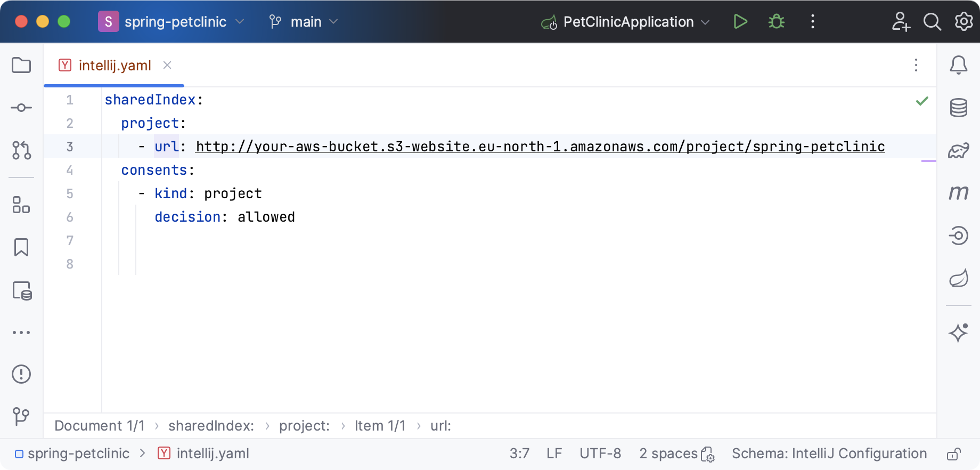Image resolution: width=980 pixels, height=470 pixels.
Task: Run PetClinicApplication with the green play button
Action: (x=740, y=22)
